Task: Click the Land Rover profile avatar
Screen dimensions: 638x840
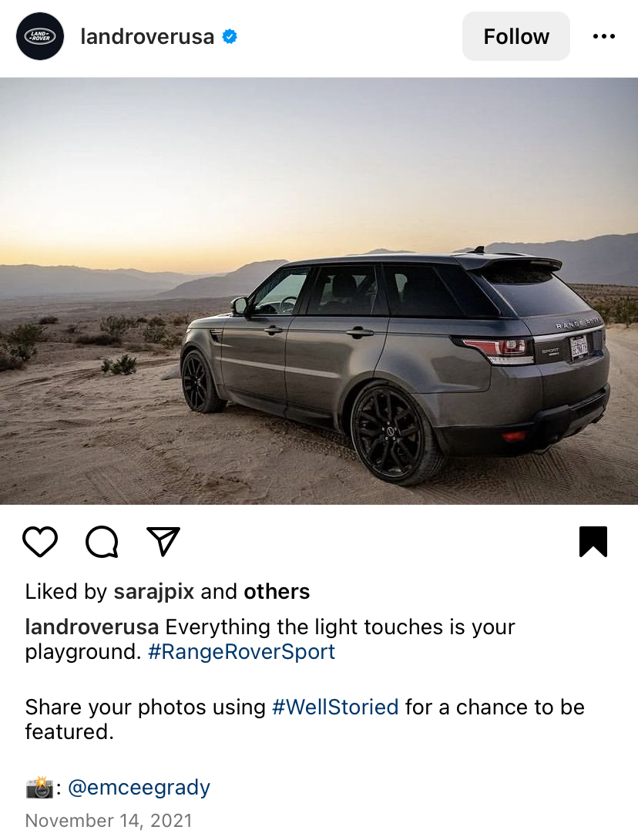Action: pyautogui.click(x=40, y=36)
